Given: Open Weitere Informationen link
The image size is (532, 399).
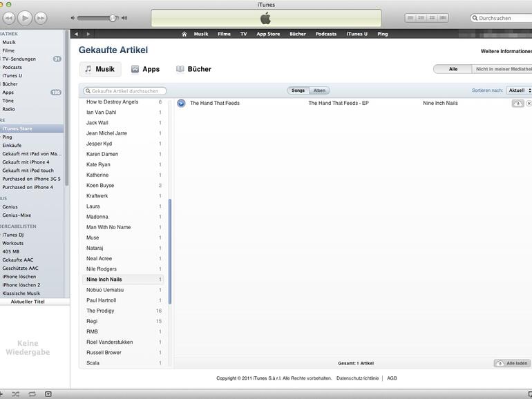Looking at the screenshot, I should coord(506,51).
